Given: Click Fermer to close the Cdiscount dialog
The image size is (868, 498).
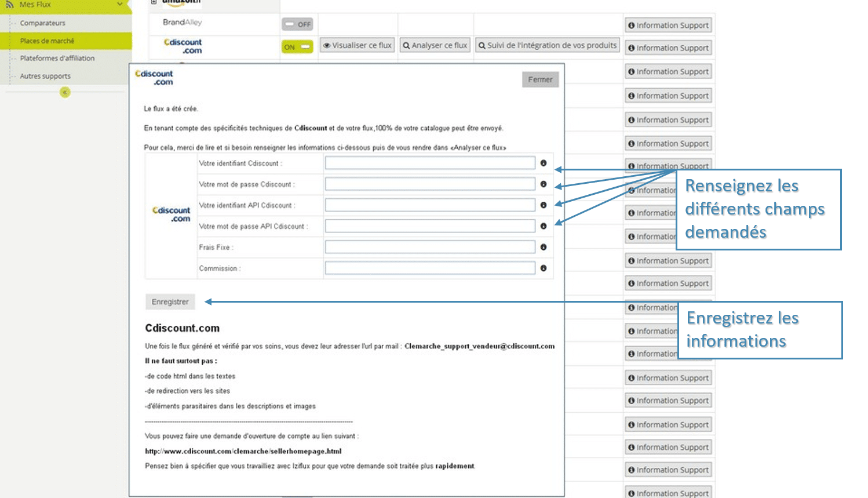Looking at the screenshot, I should pos(540,79).
